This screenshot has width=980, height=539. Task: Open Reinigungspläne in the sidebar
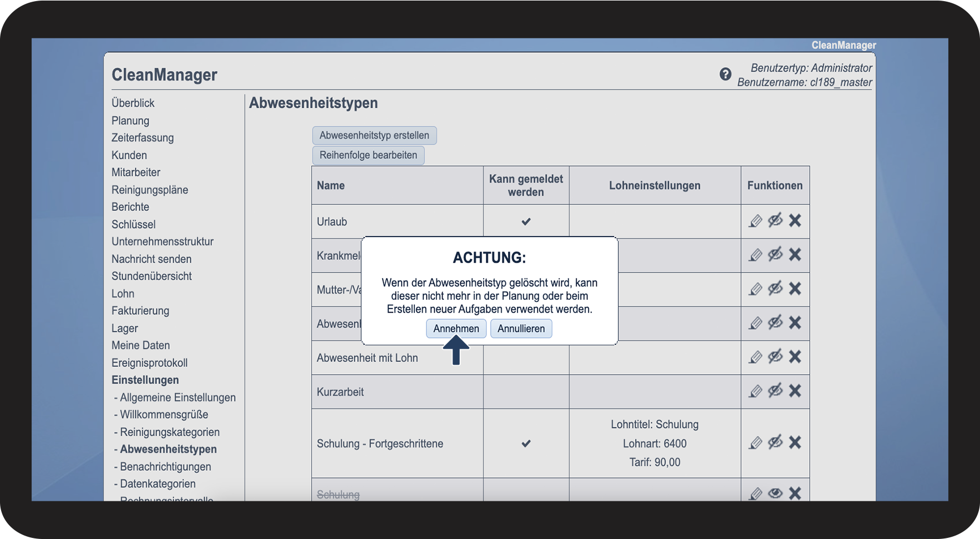[150, 190]
